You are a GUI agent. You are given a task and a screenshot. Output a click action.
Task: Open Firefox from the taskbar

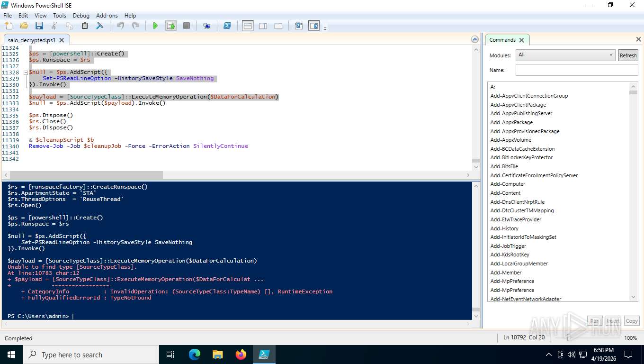click(241, 355)
